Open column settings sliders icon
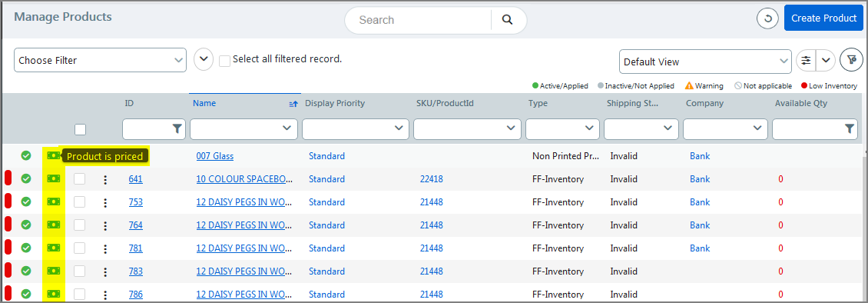Screen dimensions: 868x303 coord(806,61)
